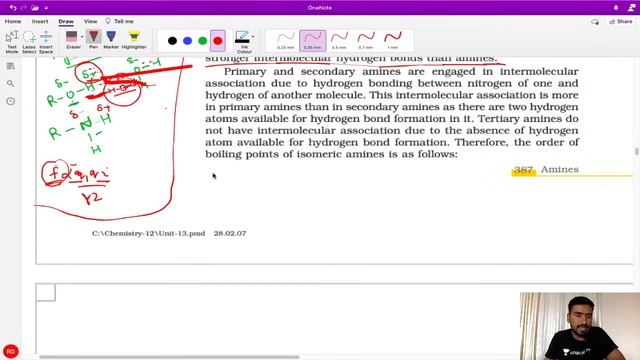The height and width of the screenshot is (360, 640).
Task: Click the '28.02.07' date text
Action: pyautogui.click(x=230, y=233)
